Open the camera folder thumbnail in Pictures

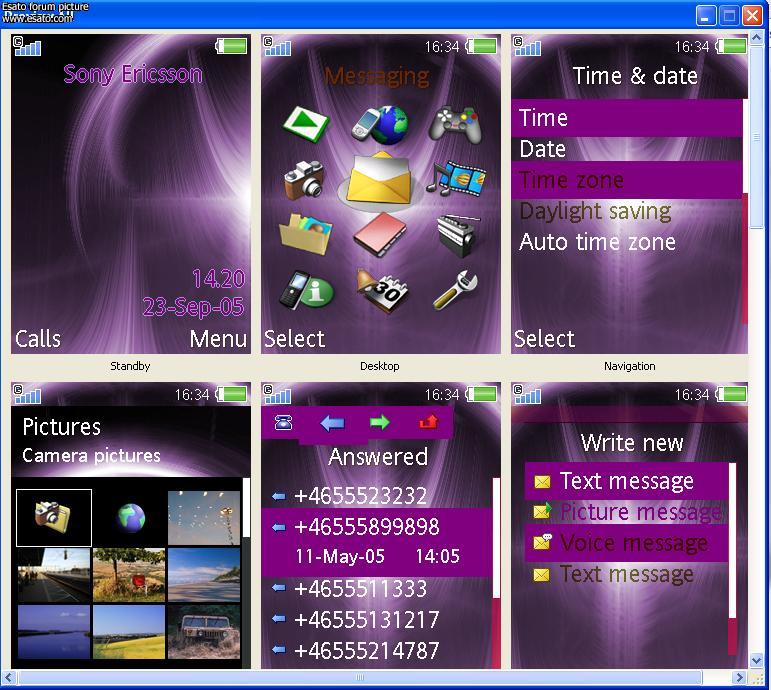(54, 518)
